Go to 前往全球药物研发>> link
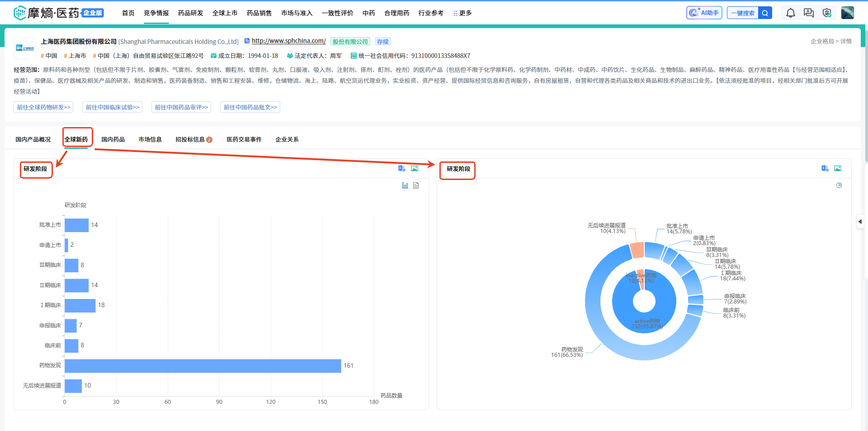Screen dimensions: 868x431 coord(43,107)
